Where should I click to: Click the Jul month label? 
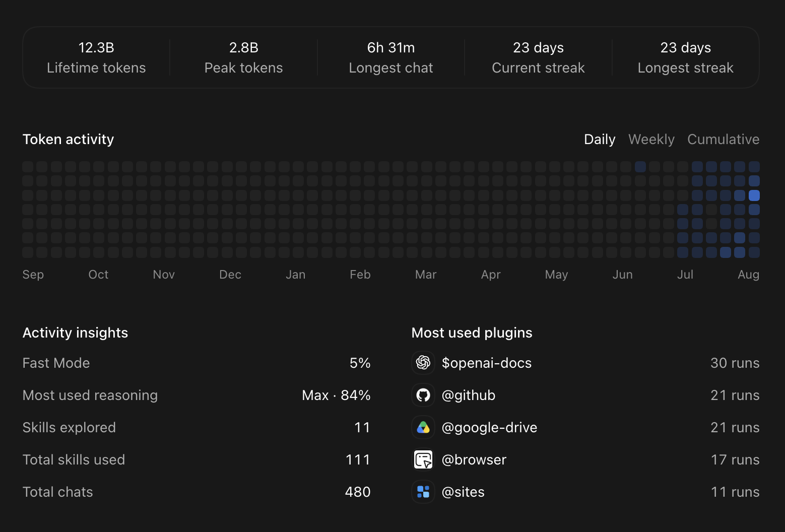(685, 275)
